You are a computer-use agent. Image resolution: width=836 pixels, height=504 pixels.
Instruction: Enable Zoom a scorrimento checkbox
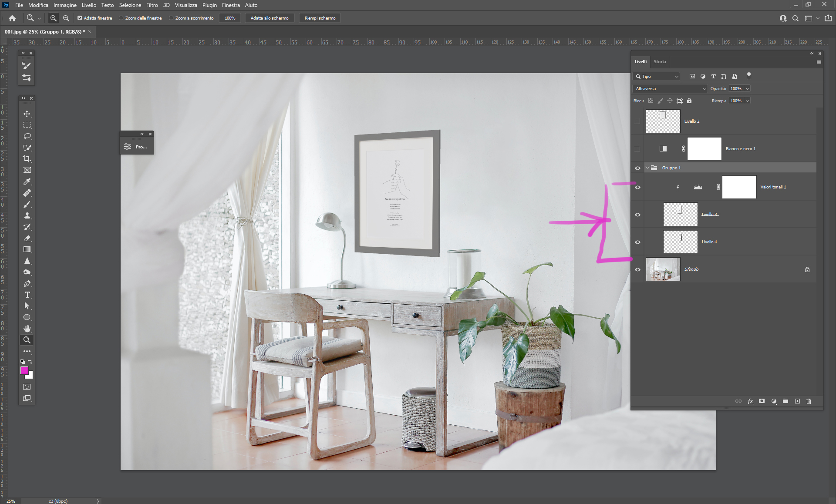(x=171, y=18)
